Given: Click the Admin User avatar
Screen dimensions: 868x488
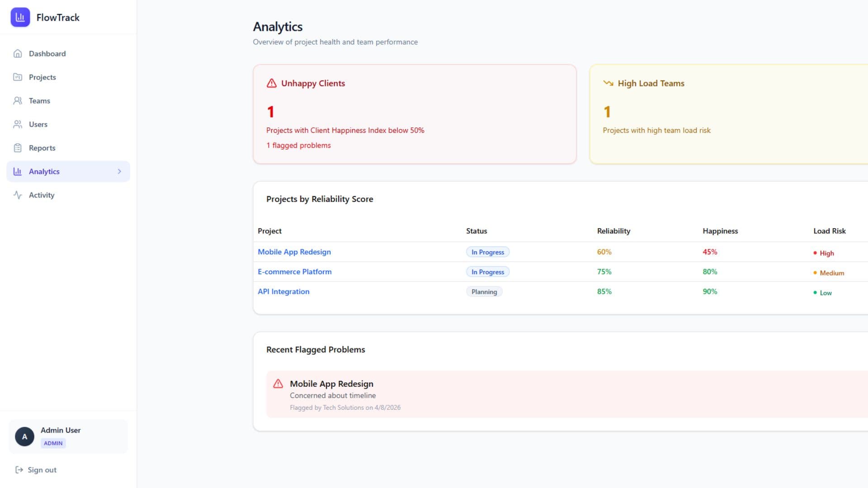Looking at the screenshot, I should click(x=25, y=436).
